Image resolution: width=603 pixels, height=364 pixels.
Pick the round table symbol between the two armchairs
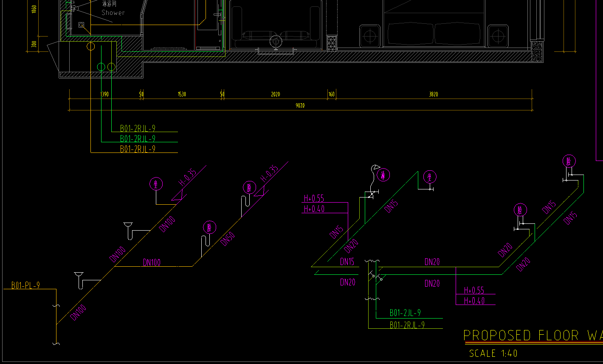[276, 42]
